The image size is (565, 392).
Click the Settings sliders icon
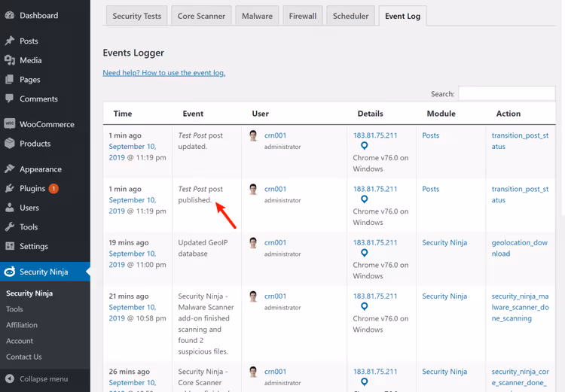10,246
